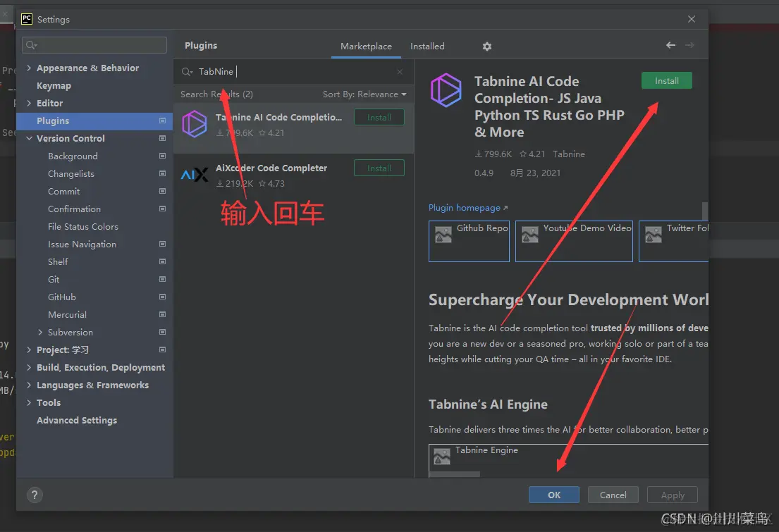The height and width of the screenshot is (532, 779).
Task: Switch to the Marketplace tab
Action: tap(366, 47)
